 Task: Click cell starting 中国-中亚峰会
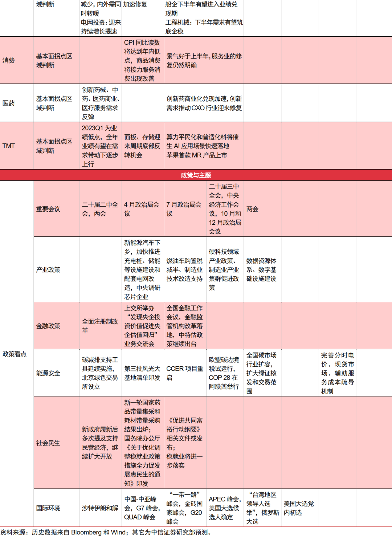tap(142, 508)
